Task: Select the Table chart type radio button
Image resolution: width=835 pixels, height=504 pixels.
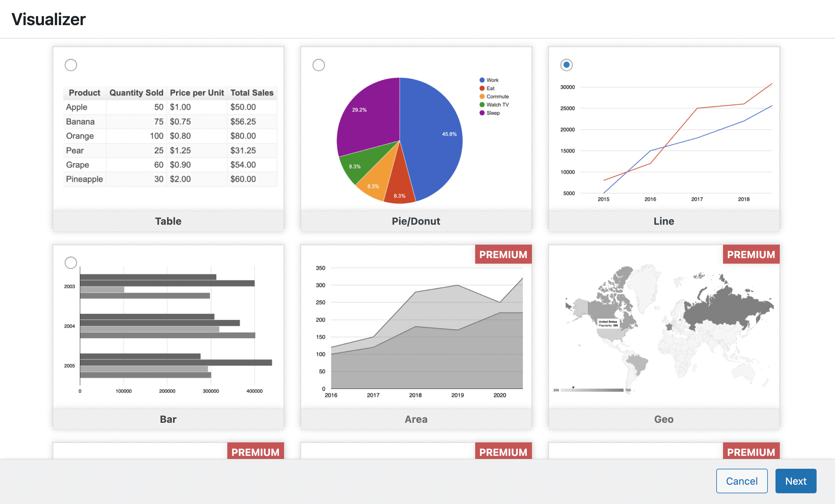Action: click(x=71, y=65)
